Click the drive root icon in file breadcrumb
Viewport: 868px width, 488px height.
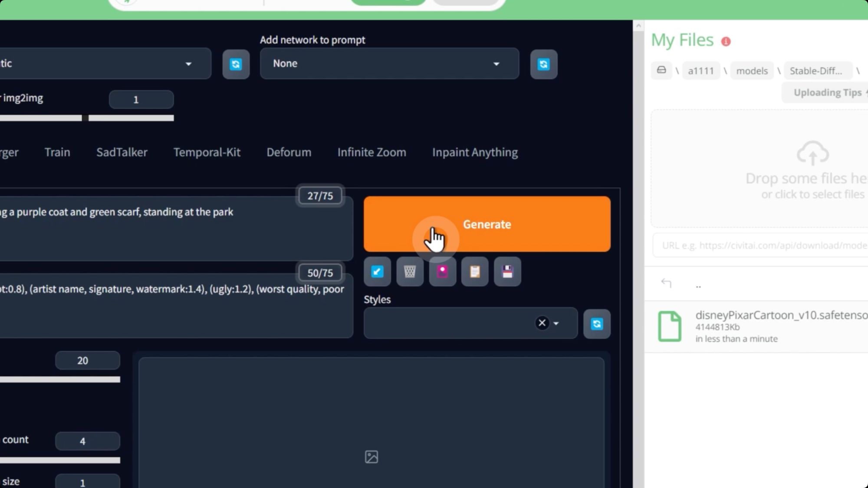pyautogui.click(x=661, y=70)
